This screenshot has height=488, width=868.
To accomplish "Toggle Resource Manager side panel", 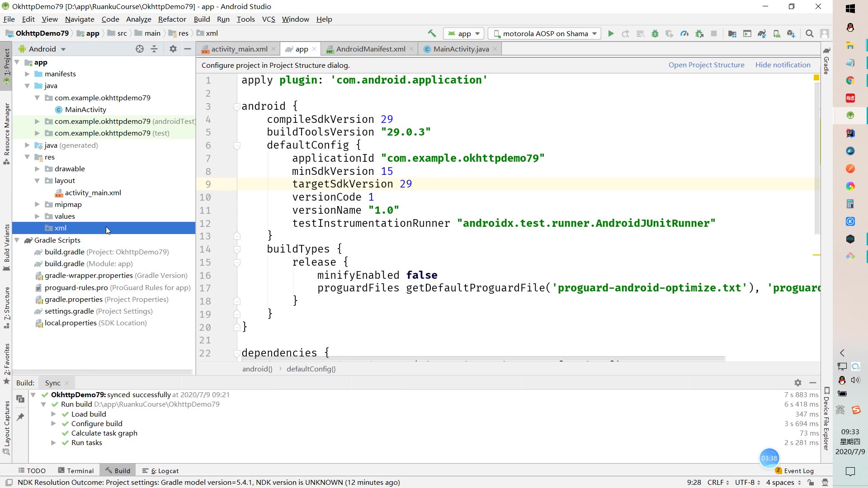I will point(6,134).
